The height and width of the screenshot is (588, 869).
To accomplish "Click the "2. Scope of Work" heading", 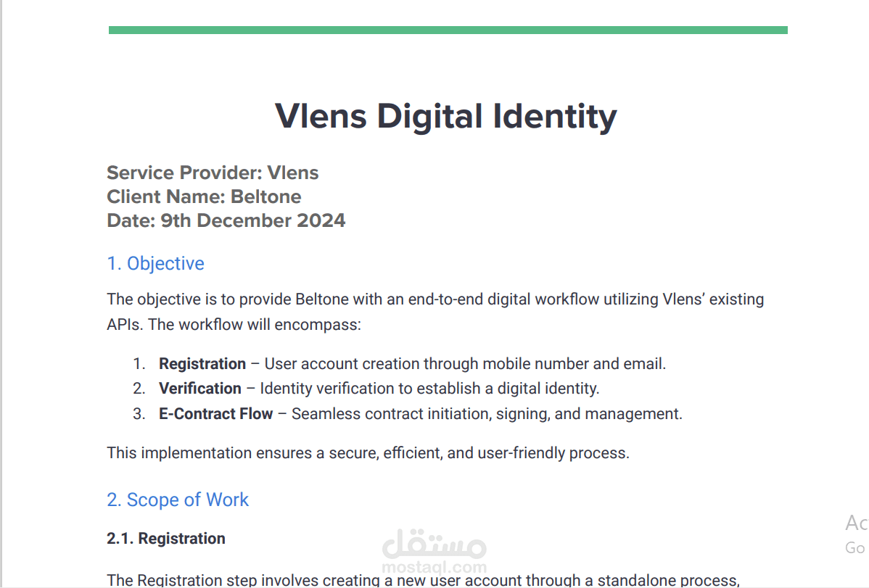I will click(x=178, y=500).
